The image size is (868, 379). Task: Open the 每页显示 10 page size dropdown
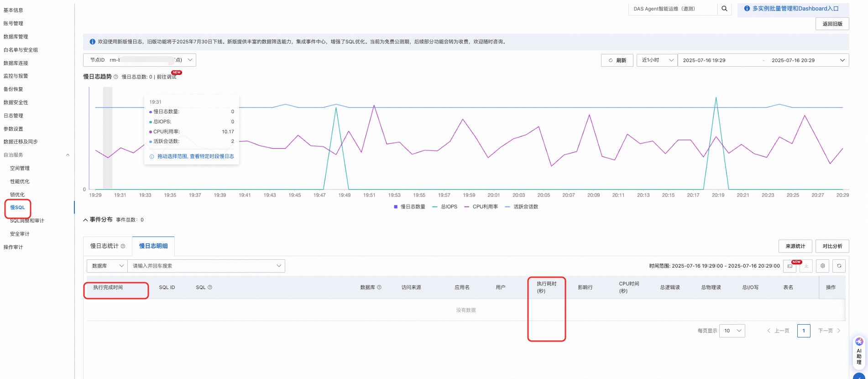click(732, 331)
